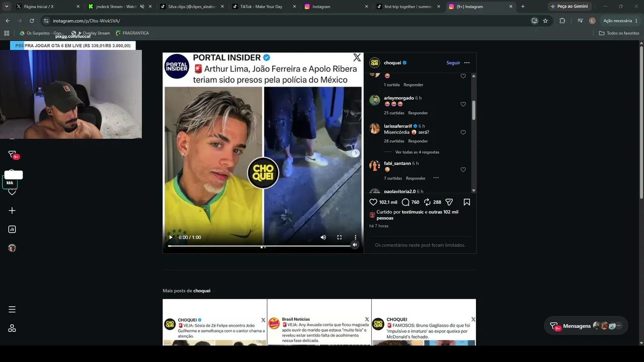
Task: Reply to larissaferrarif's comment
Action: coord(418,141)
